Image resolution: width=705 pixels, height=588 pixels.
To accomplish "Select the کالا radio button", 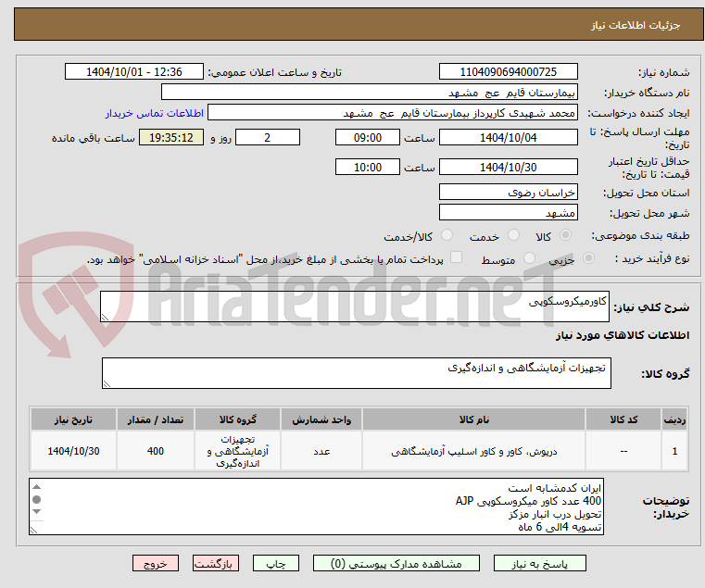I will click(x=566, y=235).
